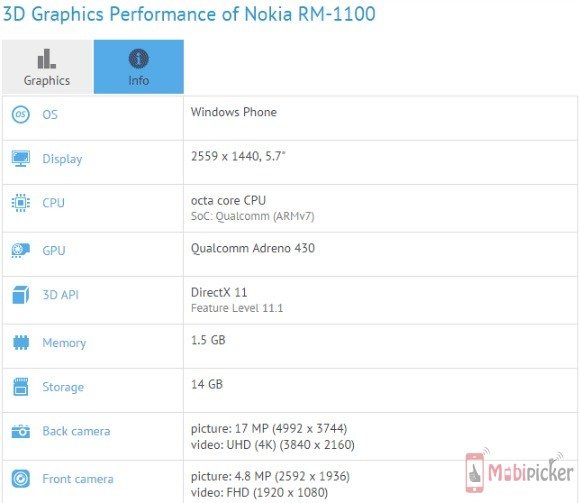
Task: Click the GPU graphics card icon
Action: (x=21, y=250)
